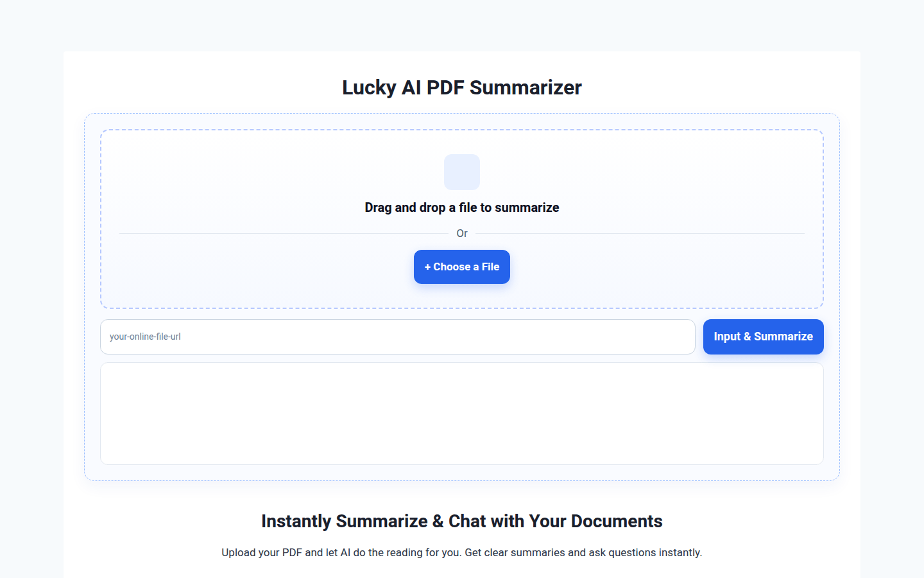Image resolution: width=924 pixels, height=578 pixels.
Task: Click the empty summary output panel
Action: [x=462, y=413]
